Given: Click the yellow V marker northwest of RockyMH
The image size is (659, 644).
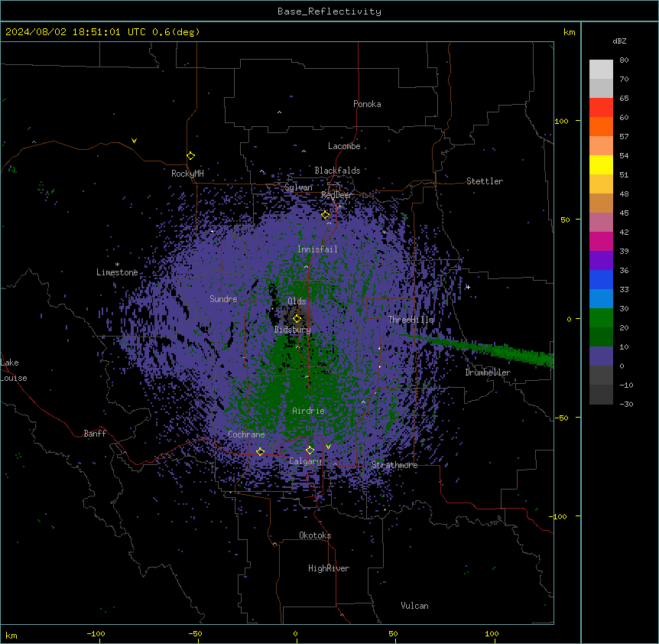Looking at the screenshot, I should click(134, 141).
